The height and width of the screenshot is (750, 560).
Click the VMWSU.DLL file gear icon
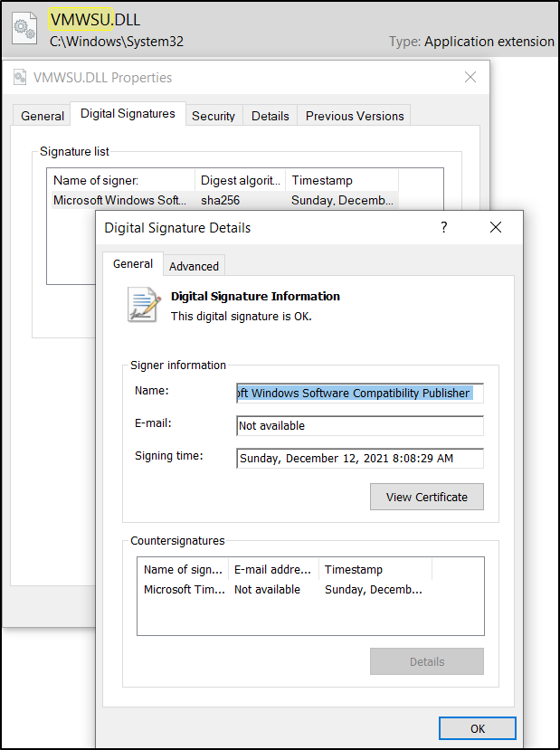24,30
